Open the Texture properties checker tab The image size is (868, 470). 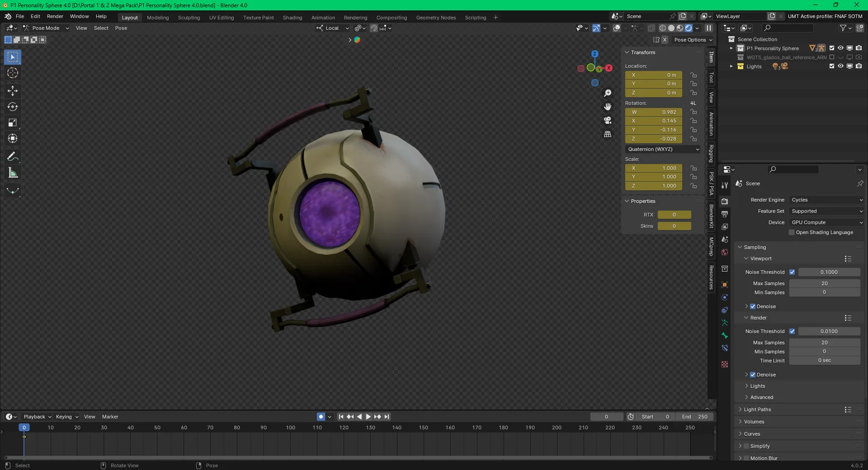point(725,364)
